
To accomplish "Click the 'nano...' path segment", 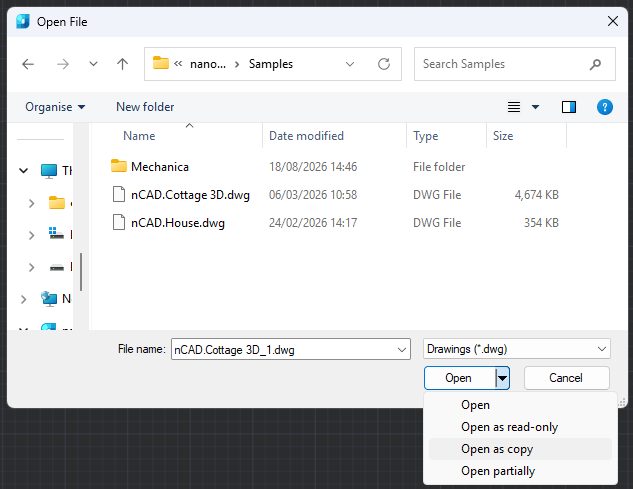I will 208,65.
